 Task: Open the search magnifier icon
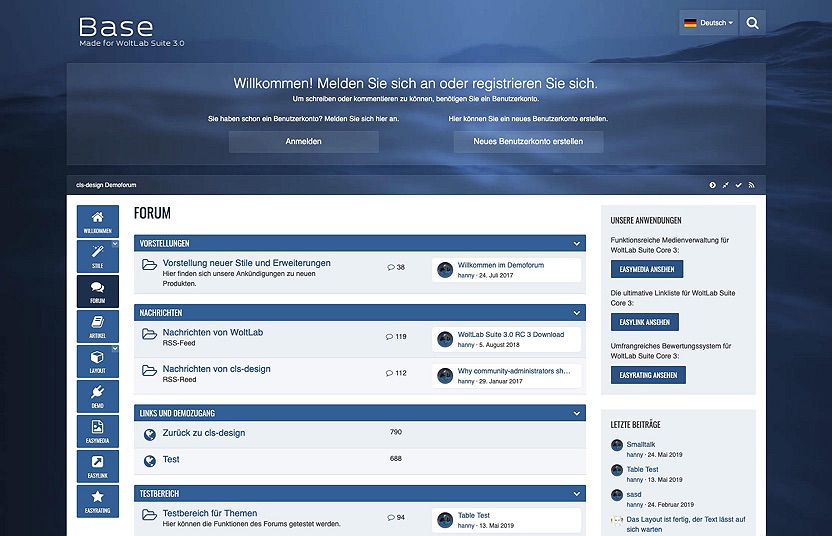(x=753, y=22)
